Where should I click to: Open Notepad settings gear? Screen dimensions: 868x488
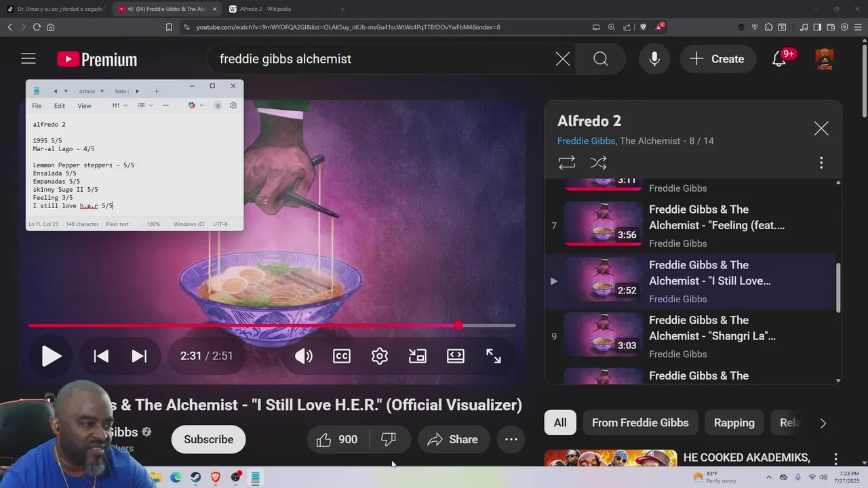[233, 106]
